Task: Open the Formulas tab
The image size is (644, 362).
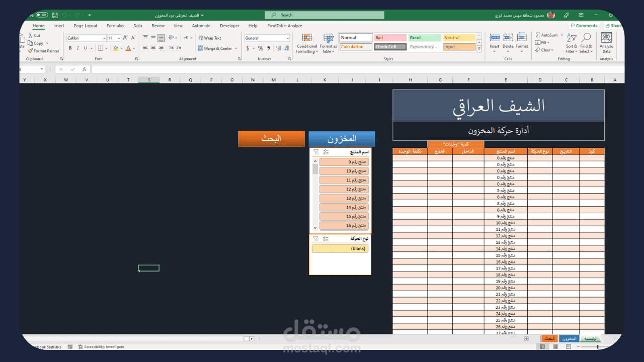Action: [115, 26]
